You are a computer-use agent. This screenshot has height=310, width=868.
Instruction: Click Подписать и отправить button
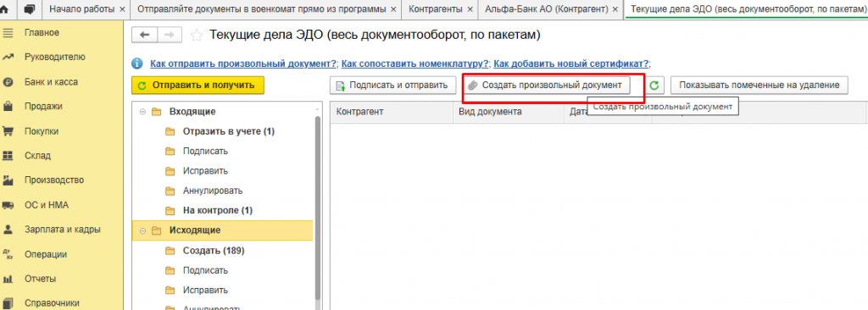click(x=392, y=86)
